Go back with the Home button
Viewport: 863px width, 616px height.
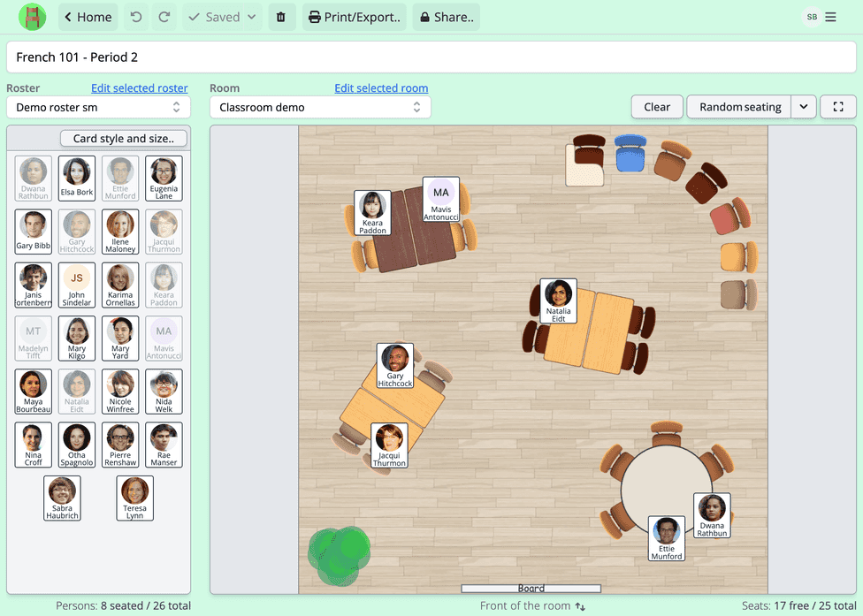(87, 17)
